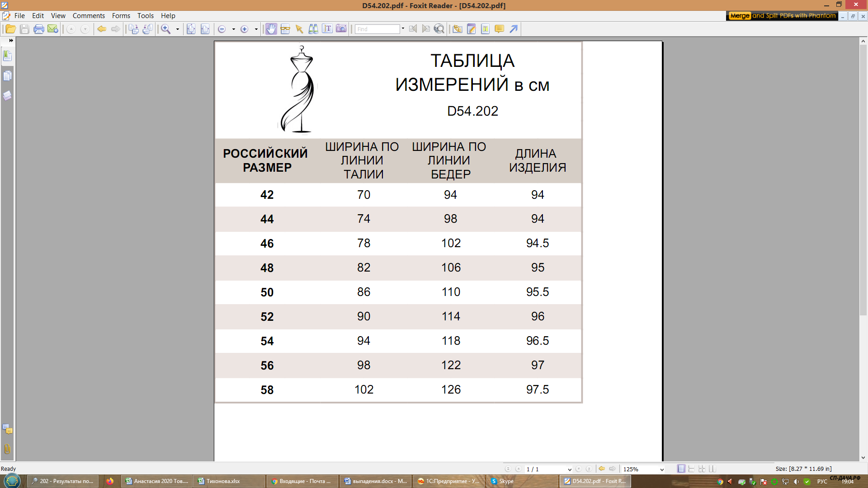Select the Hand tool

[271, 29]
